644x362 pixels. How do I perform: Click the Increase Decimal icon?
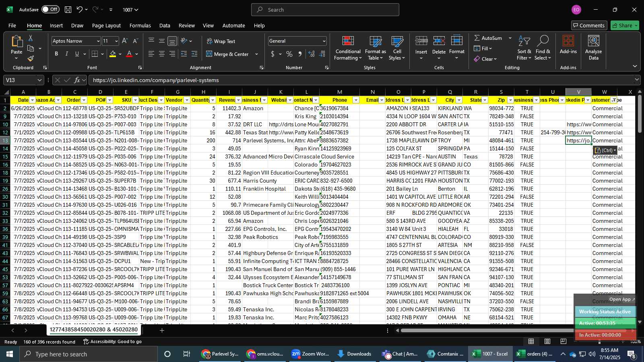pos(312,54)
